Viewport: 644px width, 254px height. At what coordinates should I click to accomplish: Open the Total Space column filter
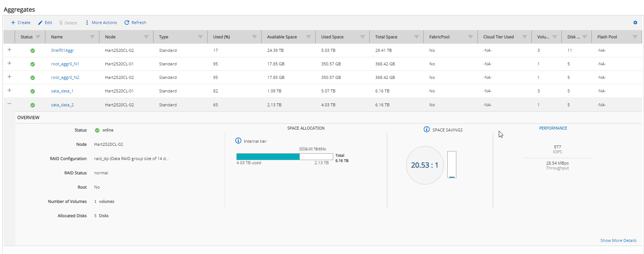[416, 37]
